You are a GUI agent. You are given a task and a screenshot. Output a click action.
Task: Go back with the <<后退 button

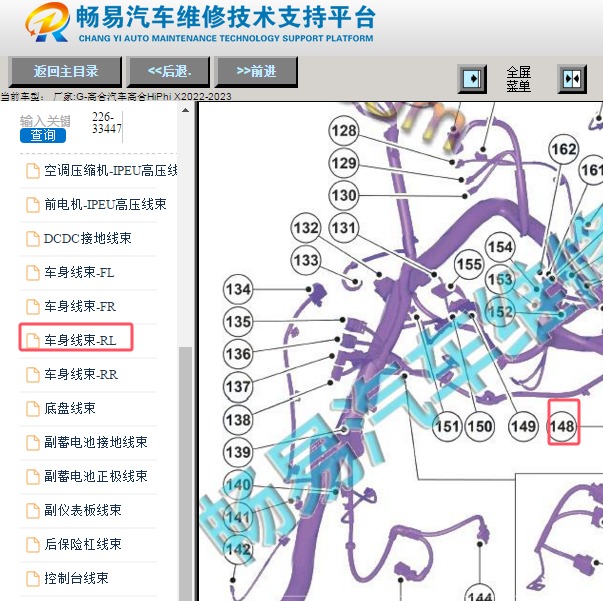pos(169,72)
